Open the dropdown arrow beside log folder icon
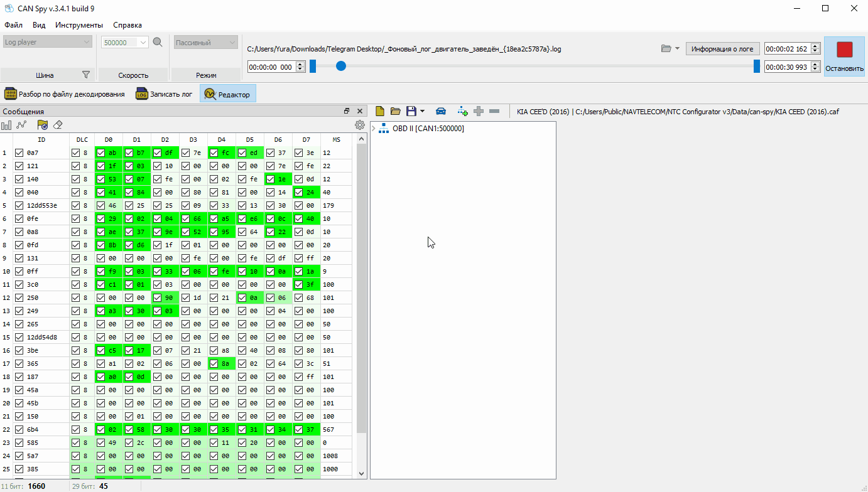Viewport: 868px width, 492px height. [x=677, y=48]
